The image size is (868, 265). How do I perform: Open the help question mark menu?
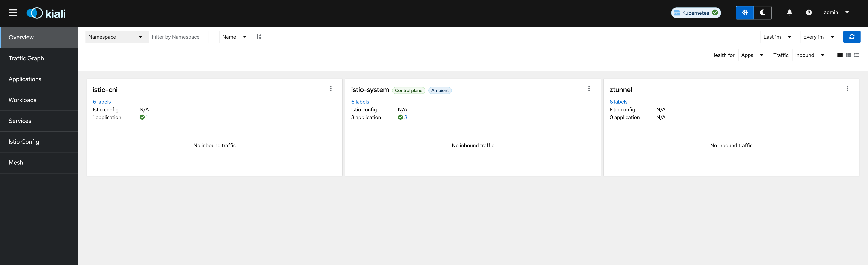[x=808, y=13]
